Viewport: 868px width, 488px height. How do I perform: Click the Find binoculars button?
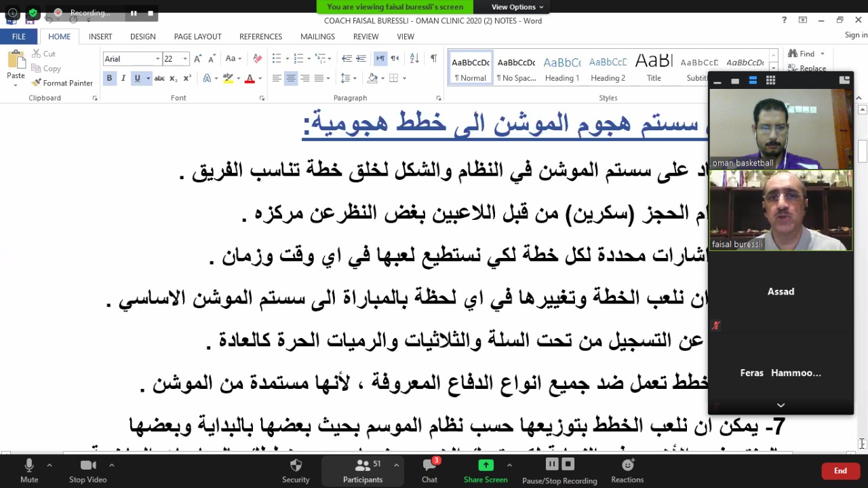pyautogui.click(x=802, y=54)
